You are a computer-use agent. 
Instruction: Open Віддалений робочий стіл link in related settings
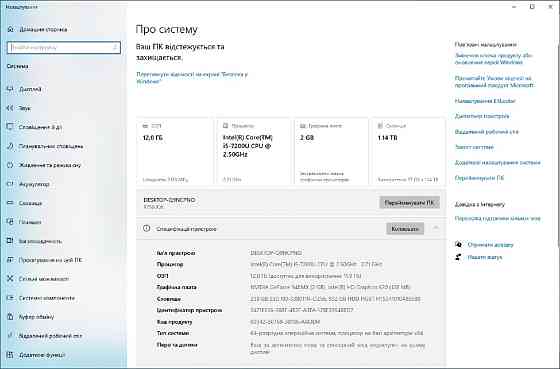[486, 132]
